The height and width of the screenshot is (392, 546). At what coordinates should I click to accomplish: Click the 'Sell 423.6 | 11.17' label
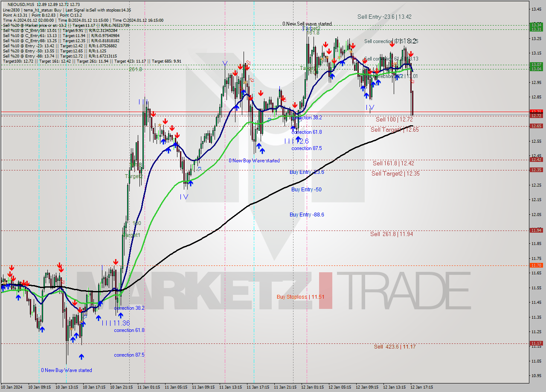point(395,347)
